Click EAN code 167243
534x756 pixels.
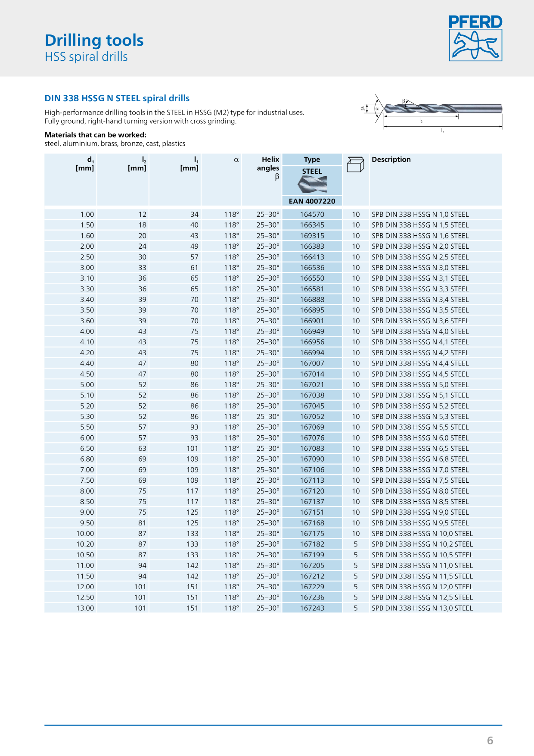(x=312, y=608)
